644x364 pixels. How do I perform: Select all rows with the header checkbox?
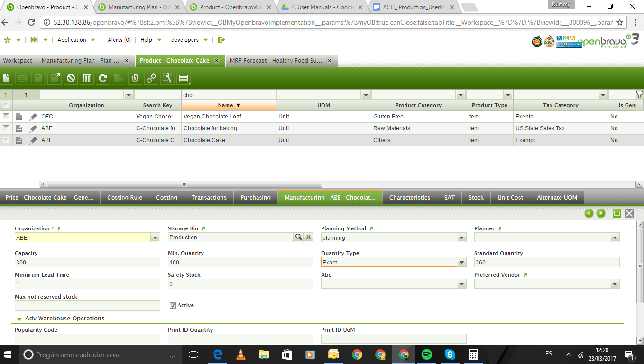[x=6, y=105]
